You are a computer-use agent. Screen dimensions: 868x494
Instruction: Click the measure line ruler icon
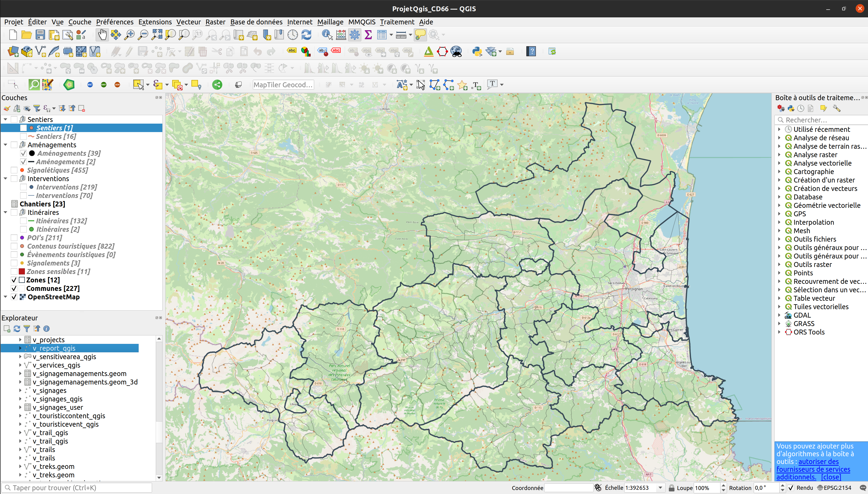tap(401, 35)
